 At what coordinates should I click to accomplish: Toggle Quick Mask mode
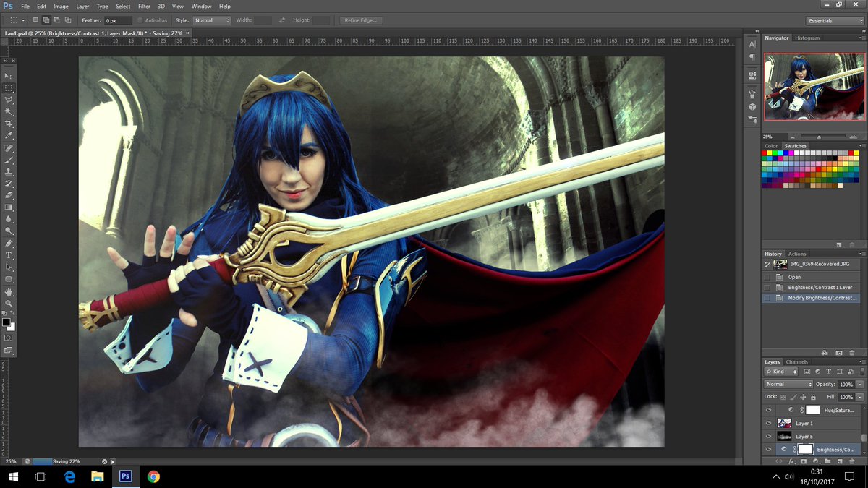[x=9, y=338]
